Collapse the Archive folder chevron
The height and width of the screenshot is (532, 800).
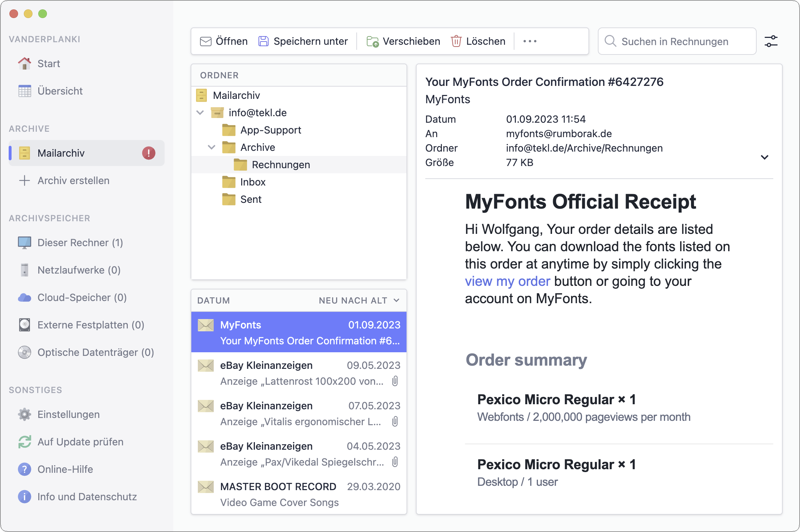coord(212,147)
